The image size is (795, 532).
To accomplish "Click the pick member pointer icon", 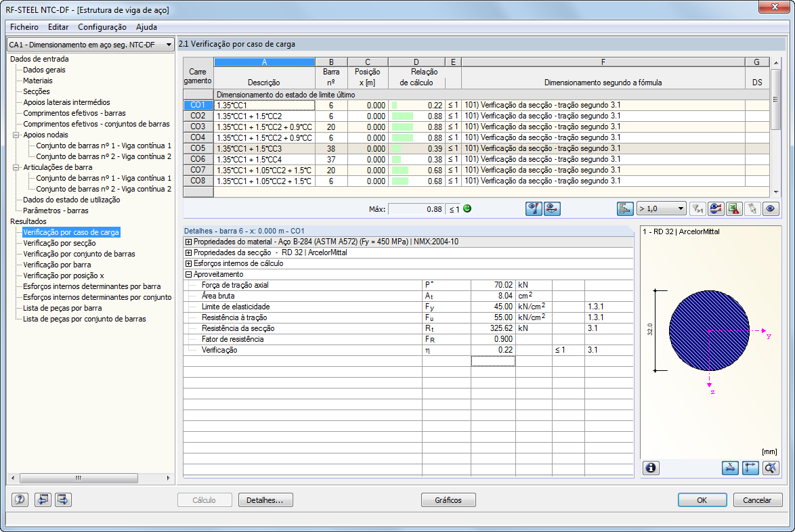I will pyautogui.click(x=752, y=208).
